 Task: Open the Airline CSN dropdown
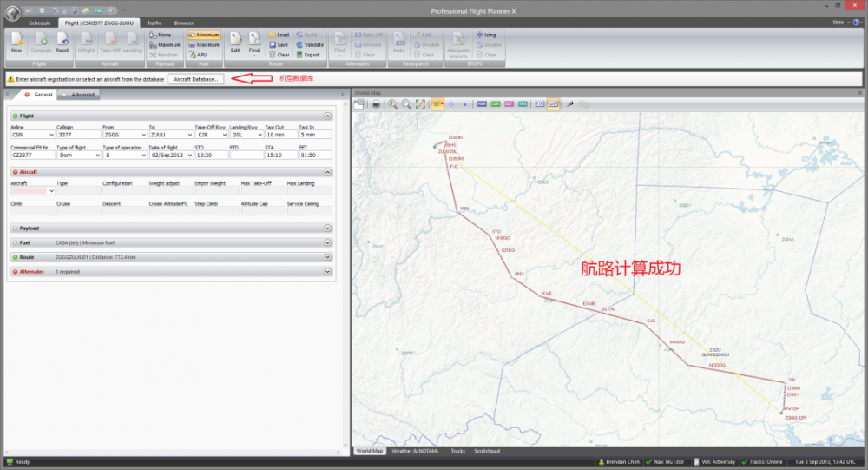point(51,135)
